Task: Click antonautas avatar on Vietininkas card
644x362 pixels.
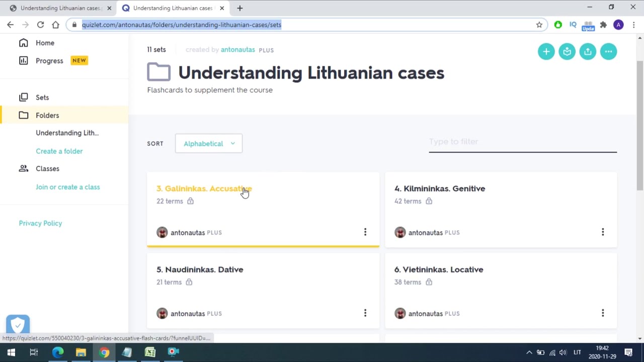Action: pyautogui.click(x=400, y=313)
